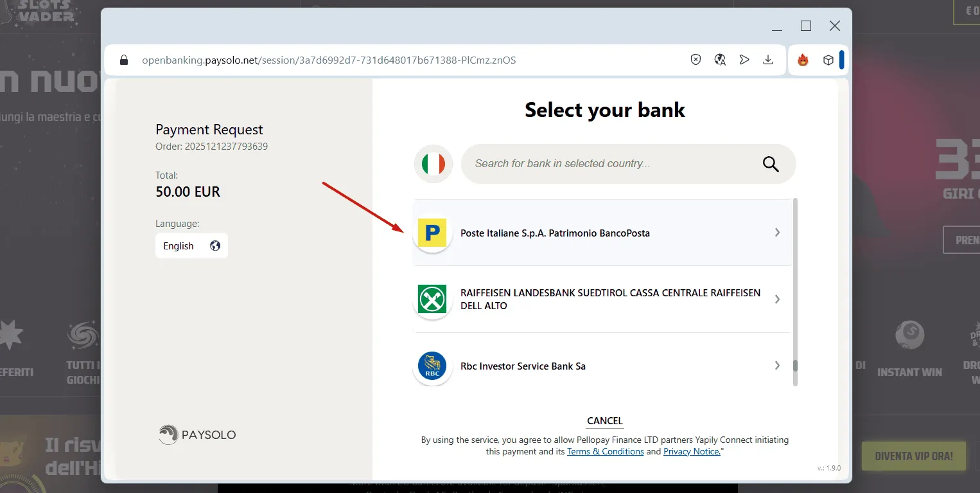980x493 pixels.
Task: Select the Poste Italiane BancoPosta bank logo
Action: point(432,233)
